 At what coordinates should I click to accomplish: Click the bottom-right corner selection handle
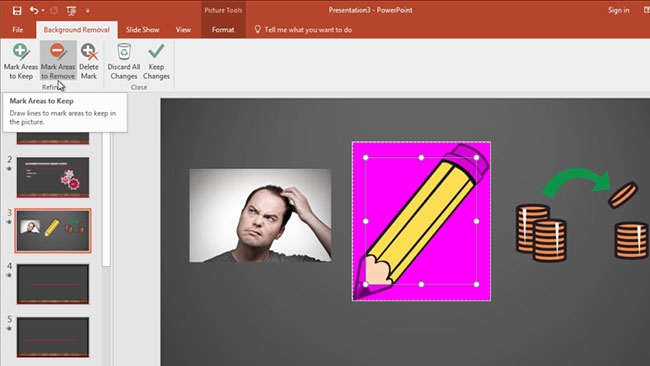476,284
